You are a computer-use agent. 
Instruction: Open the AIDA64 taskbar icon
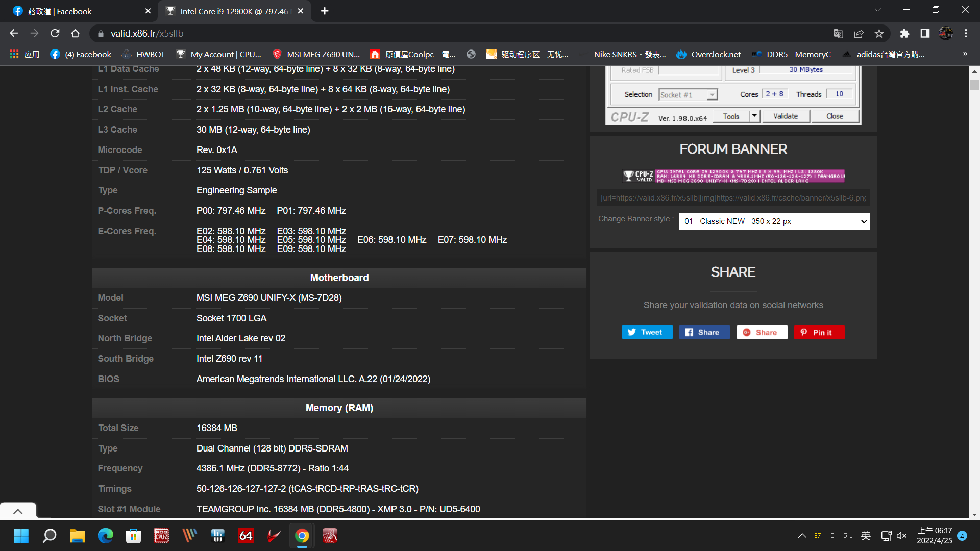click(246, 536)
